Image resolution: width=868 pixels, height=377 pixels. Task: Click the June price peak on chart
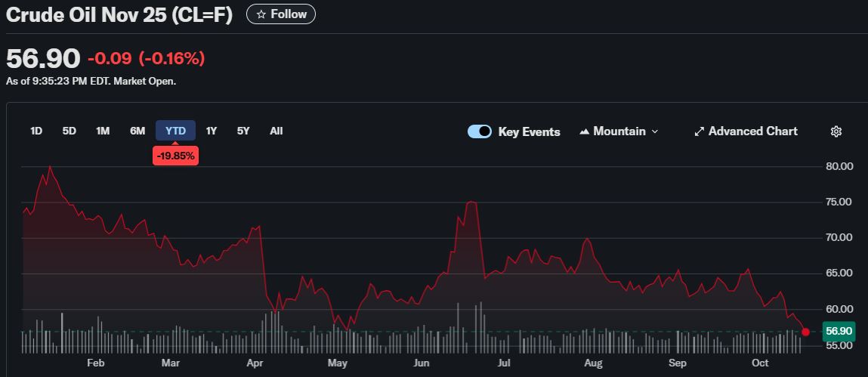(471, 202)
